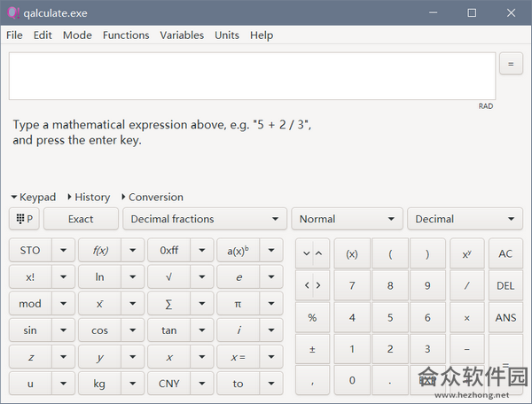Click the DEL delete key
Screen dimensions: 532x404
tap(505, 285)
